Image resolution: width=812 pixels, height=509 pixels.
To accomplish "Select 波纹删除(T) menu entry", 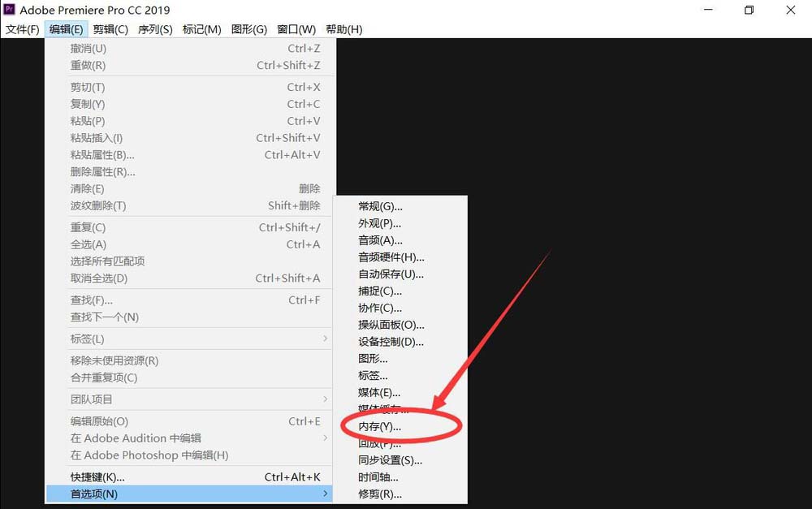I will point(189,205).
